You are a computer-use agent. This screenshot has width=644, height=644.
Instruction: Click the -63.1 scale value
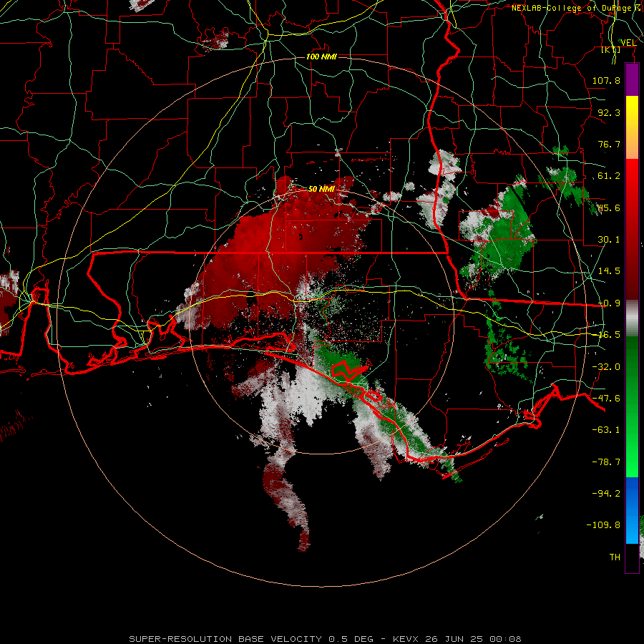pyautogui.click(x=606, y=430)
